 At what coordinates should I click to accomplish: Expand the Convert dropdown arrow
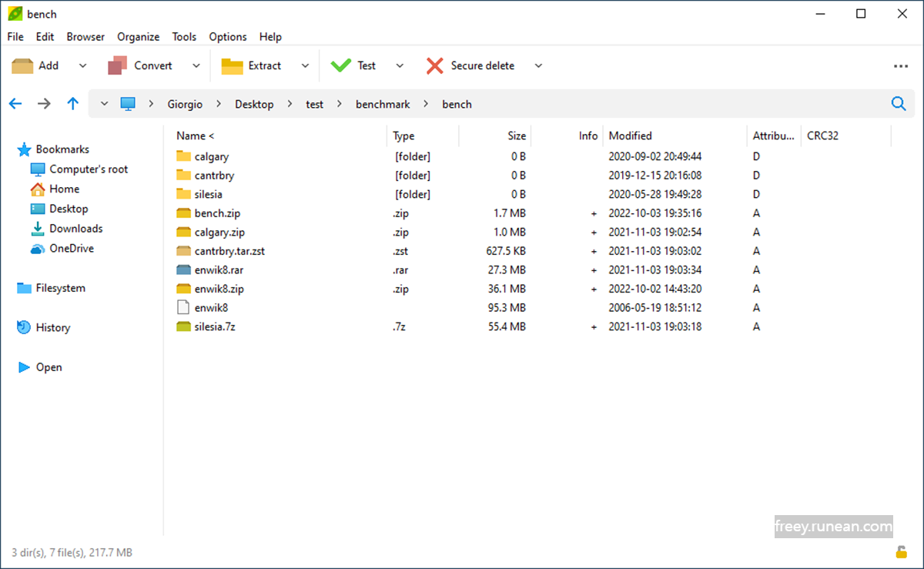196,65
